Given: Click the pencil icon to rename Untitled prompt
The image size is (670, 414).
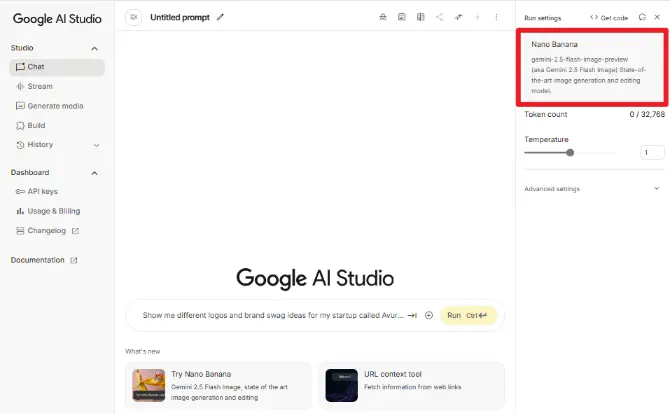Looking at the screenshot, I should [220, 17].
